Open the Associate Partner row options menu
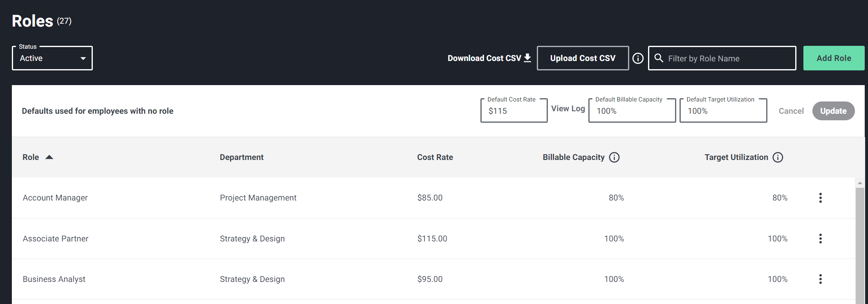Image resolution: width=868 pixels, height=304 pixels. point(820,239)
